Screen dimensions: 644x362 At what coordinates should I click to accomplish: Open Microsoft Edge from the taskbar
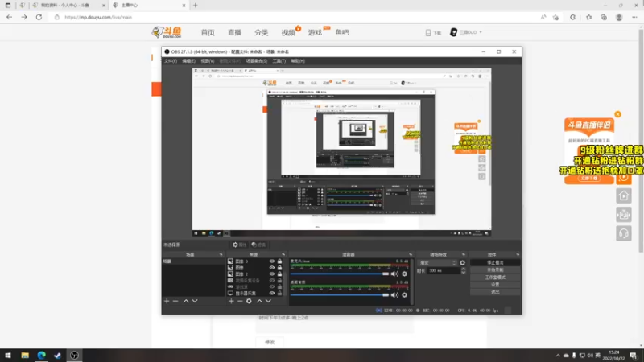pyautogui.click(x=42, y=355)
